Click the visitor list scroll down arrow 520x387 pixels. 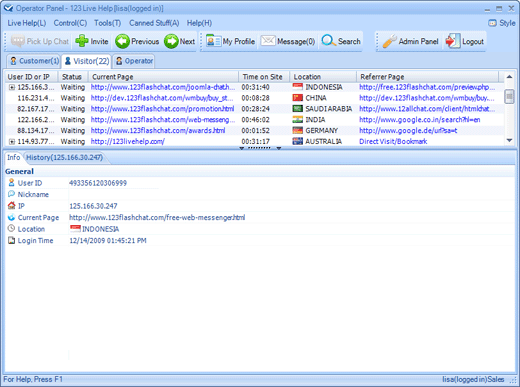click(509, 140)
